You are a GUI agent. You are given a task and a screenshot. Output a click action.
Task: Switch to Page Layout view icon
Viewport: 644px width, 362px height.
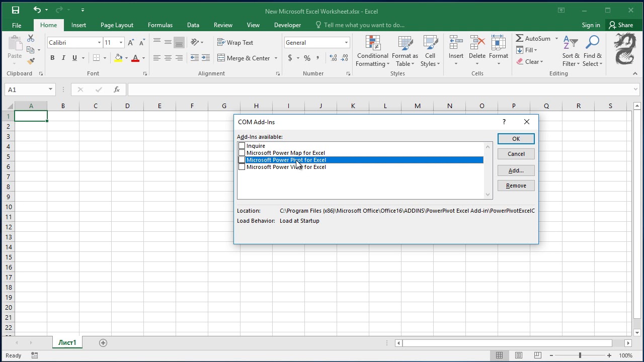coord(518,355)
